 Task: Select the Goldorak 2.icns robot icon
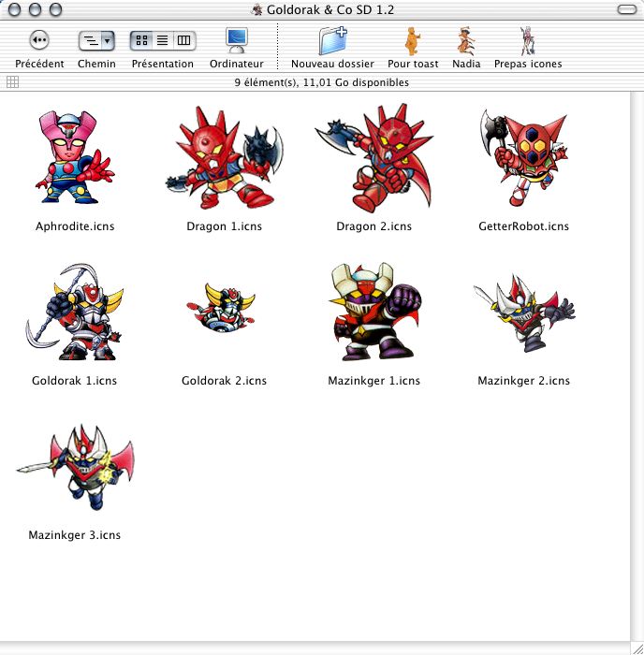(x=221, y=308)
